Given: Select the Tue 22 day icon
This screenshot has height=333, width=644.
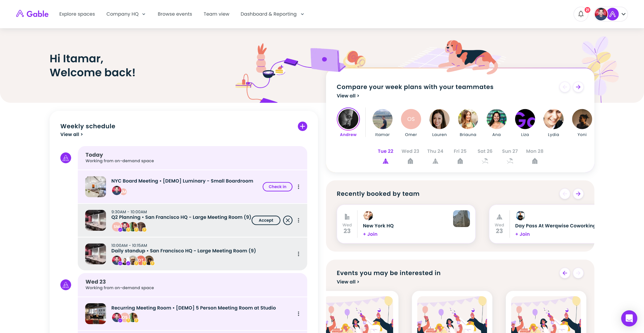Looking at the screenshot, I should click(x=385, y=161).
